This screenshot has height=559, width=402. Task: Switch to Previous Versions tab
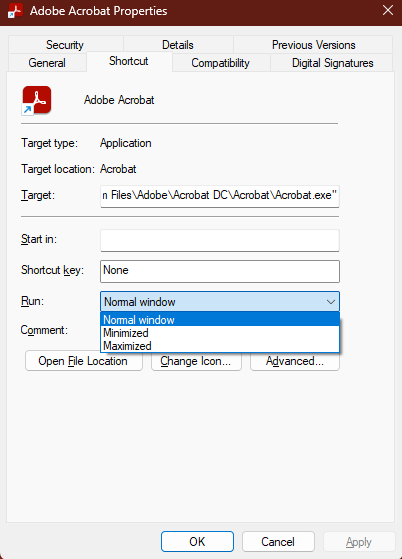coord(314,45)
